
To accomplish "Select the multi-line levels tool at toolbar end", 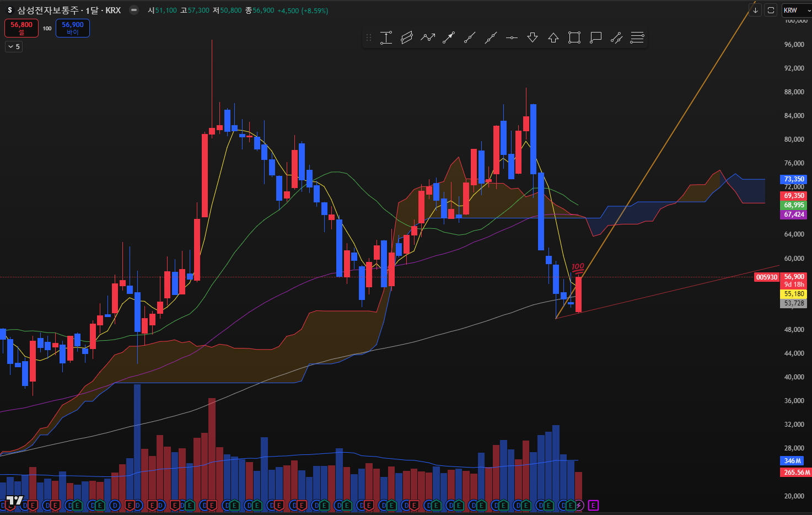I will click(637, 37).
